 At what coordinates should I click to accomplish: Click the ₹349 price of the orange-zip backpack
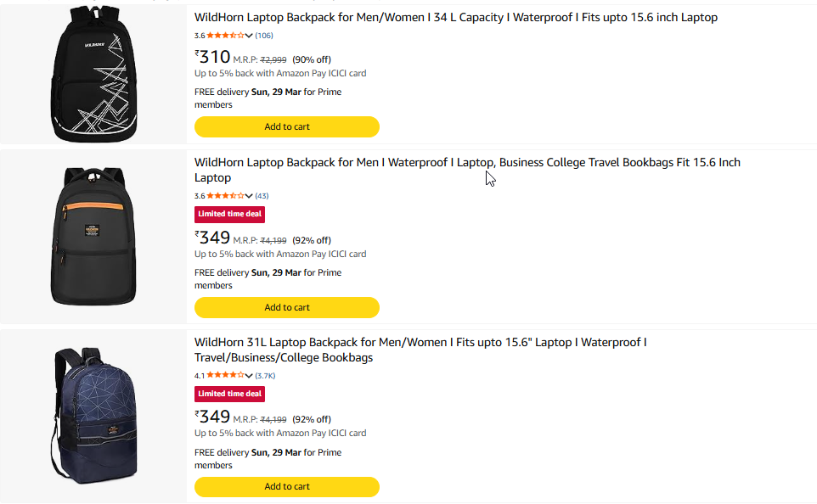click(213, 238)
